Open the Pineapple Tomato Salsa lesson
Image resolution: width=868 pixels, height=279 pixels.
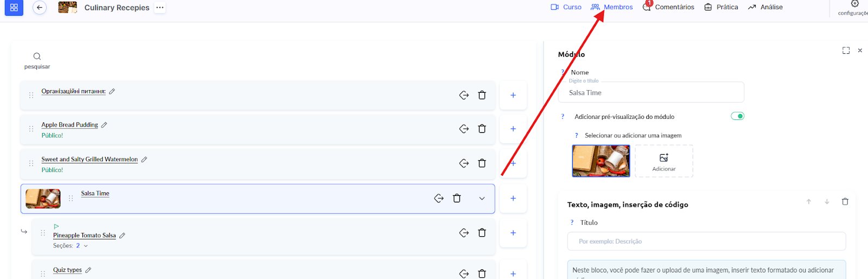tap(84, 236)
